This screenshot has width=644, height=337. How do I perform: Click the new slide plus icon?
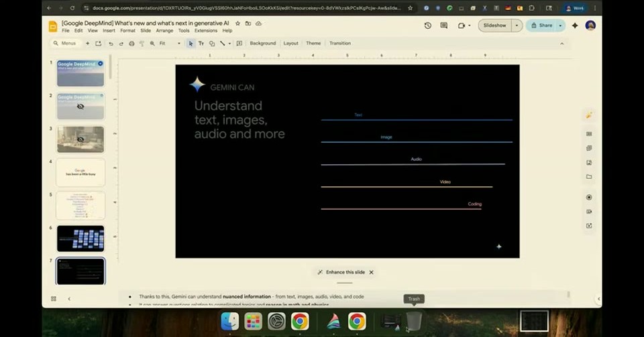click(x=87, y=43)
